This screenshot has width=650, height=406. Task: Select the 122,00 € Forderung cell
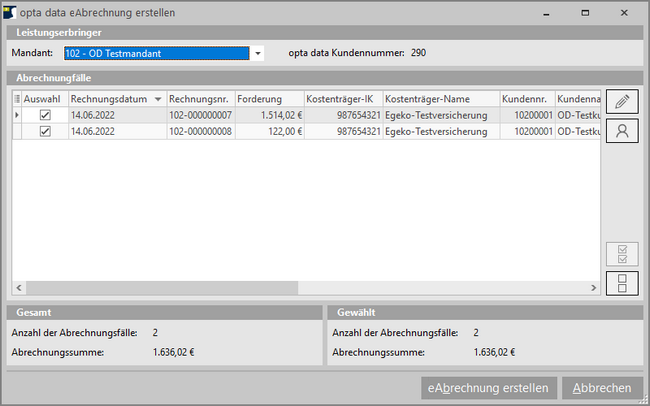point(270,132)
